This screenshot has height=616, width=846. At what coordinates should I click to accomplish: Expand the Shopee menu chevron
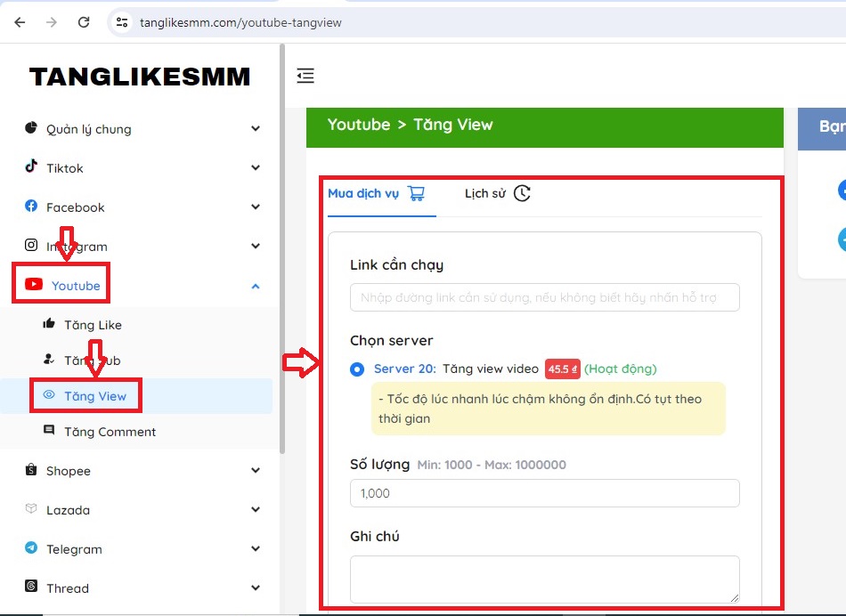coord(256,470)
